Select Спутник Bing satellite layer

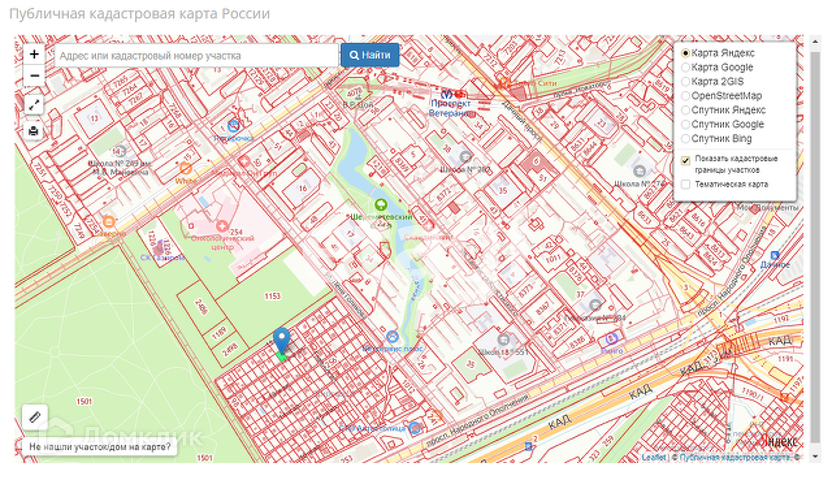click(686, 139)
